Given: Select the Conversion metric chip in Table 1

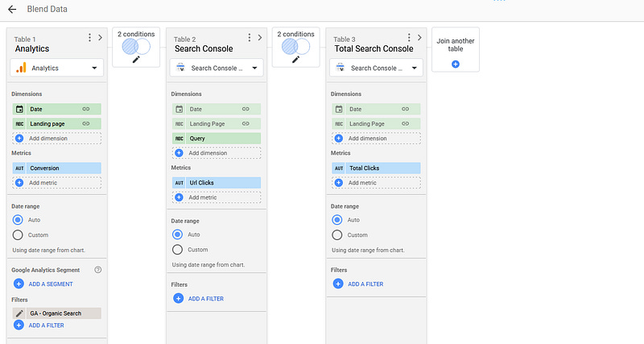Looking at the screenshot, I should [56, 168].
